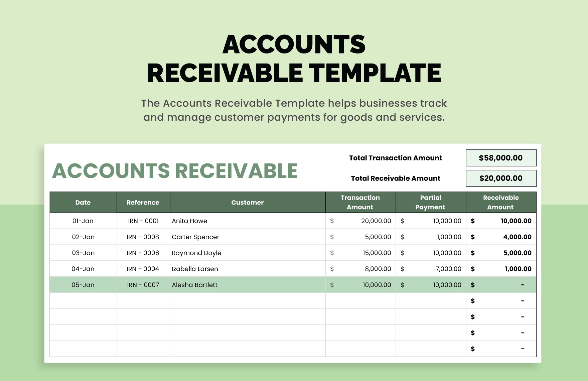Click the ACCOUNTS RECEIVABLE sheet title
This screenshot has width=588, height=381.
pos(175,171)
